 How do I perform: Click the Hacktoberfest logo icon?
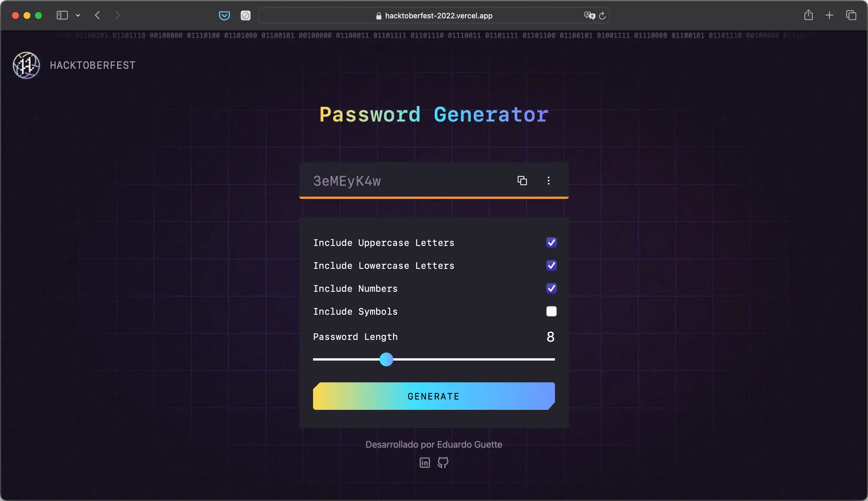pyautogui.click(x=26, y=64)
